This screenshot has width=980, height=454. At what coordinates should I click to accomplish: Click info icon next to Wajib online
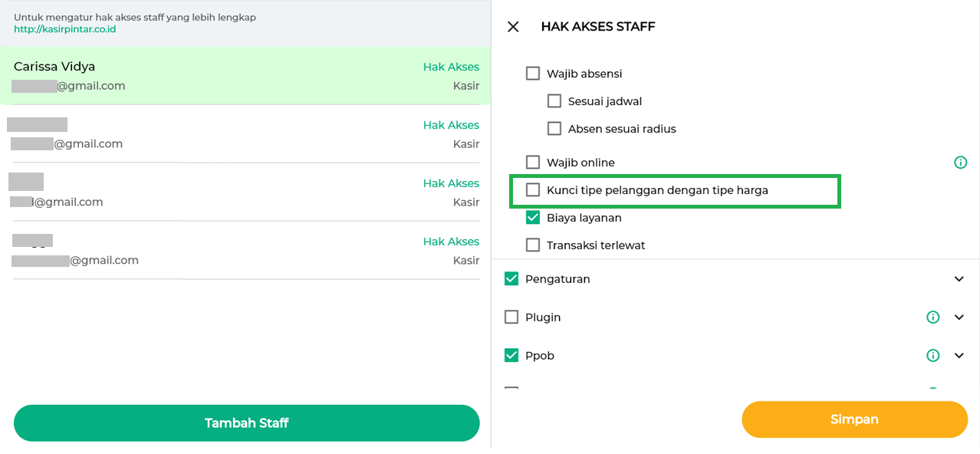(x=960, y=163)
